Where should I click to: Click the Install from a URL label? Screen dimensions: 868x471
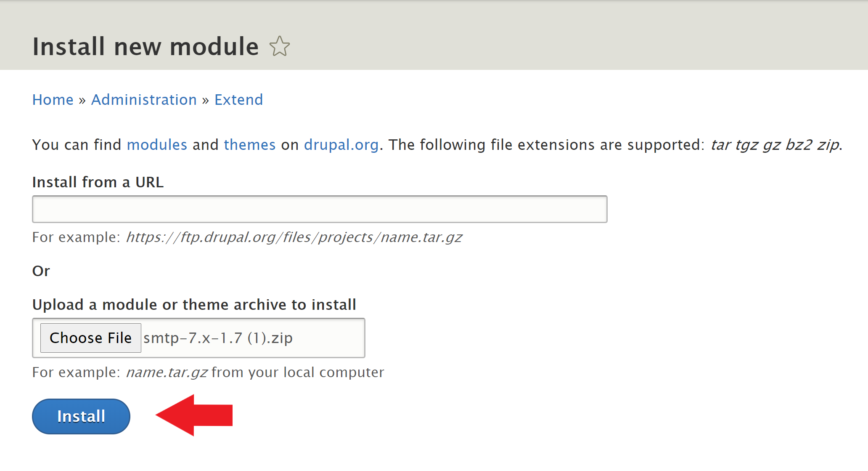(98, 182)
